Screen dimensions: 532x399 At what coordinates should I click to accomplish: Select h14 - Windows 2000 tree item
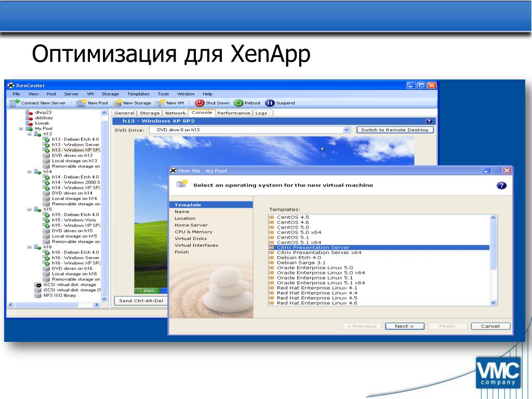click(x=76, y=182)
